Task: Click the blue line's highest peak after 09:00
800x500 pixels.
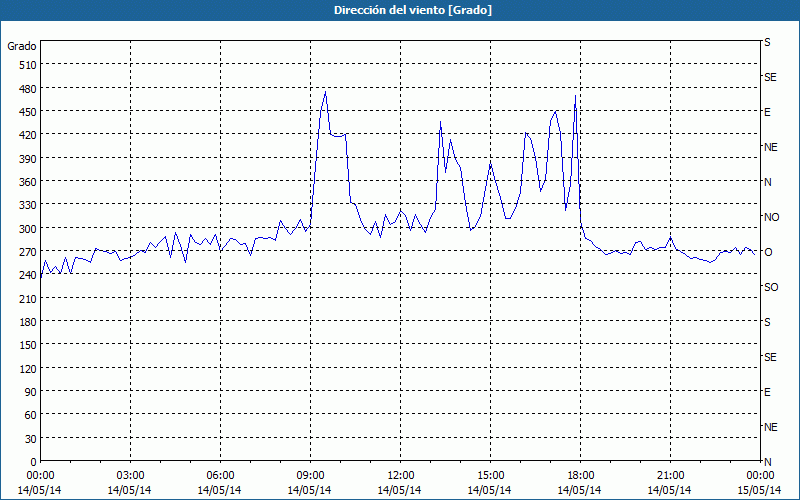Action: tap(326, 92)
